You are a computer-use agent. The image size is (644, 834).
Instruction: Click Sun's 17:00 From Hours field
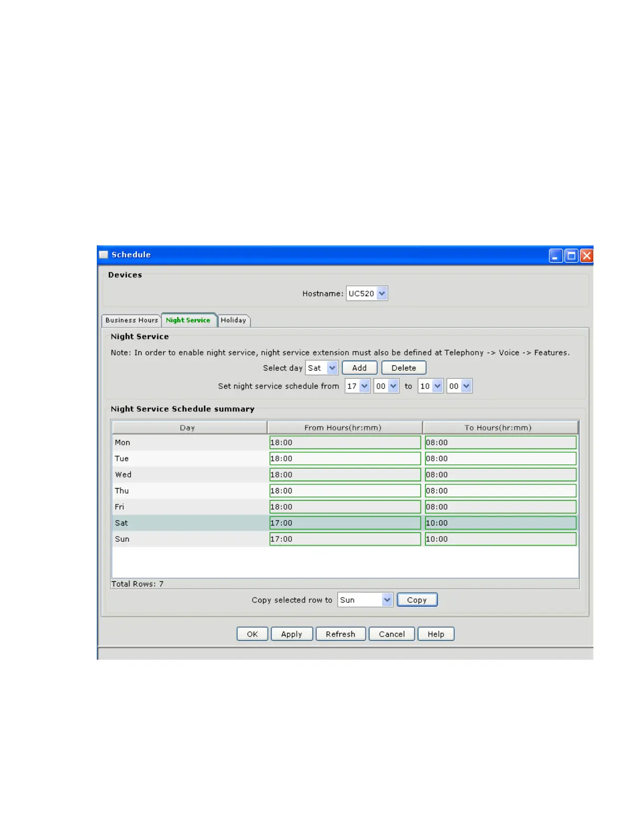point(345,539)
